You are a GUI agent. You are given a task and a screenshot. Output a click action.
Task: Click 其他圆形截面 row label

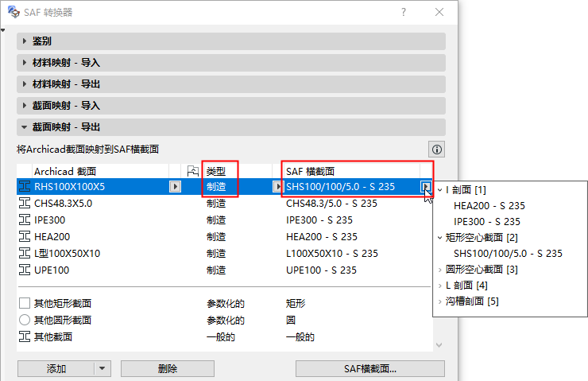click(63, 320)
